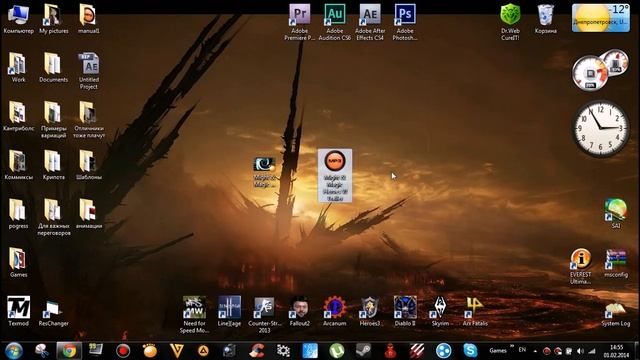
Task: Open System Log shortcut
Action: click(x=616, y=314)
